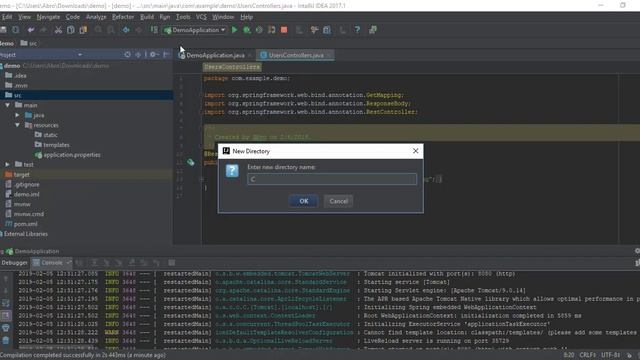This screenshot has width=640, height=360.
Task: Click the Replace icon in toolbar
Action: [111, 30]
